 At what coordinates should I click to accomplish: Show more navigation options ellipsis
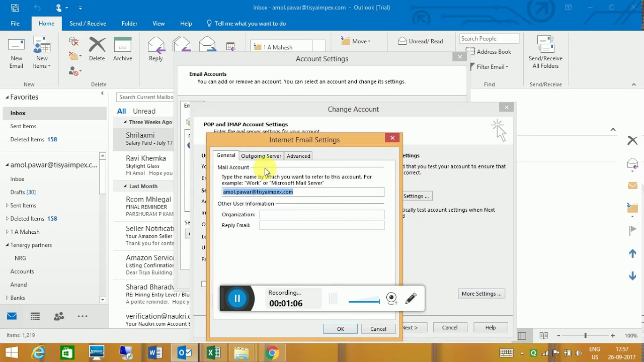point(83,316)
